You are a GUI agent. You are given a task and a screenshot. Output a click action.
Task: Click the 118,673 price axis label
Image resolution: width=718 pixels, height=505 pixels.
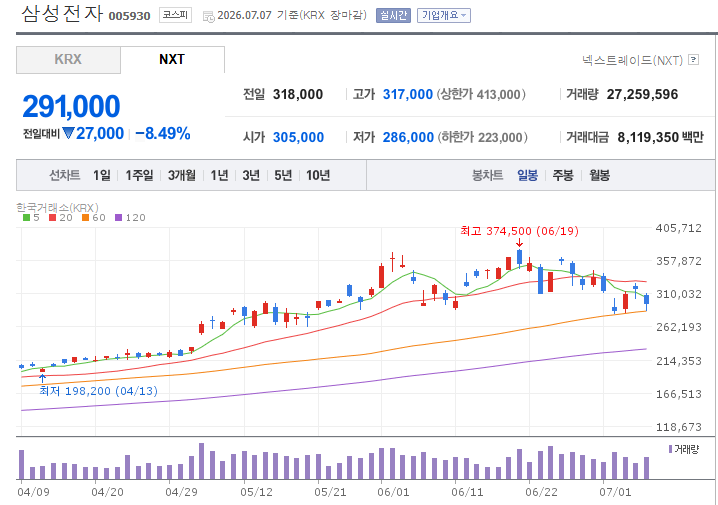click(x=679, y=427)
